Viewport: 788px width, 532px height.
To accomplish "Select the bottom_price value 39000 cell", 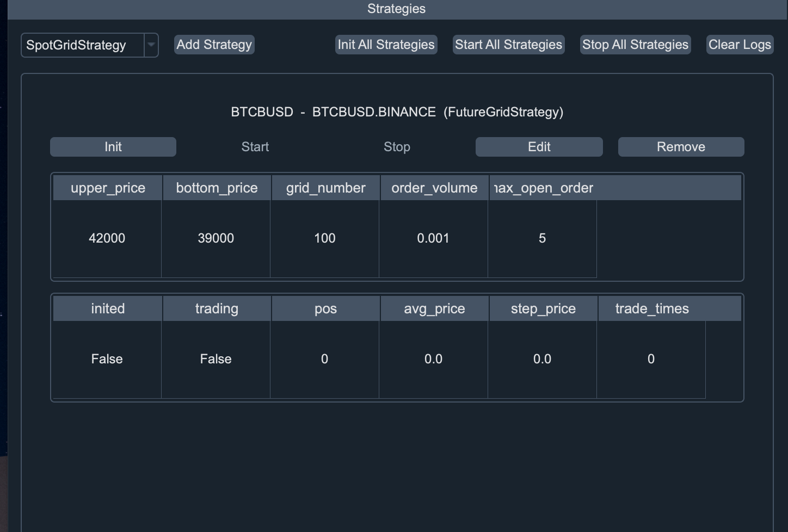I will tap(216, 238).
